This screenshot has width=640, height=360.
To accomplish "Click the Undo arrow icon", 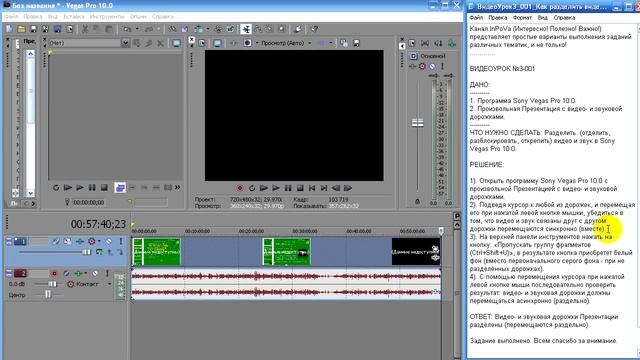I will [128, 29].
